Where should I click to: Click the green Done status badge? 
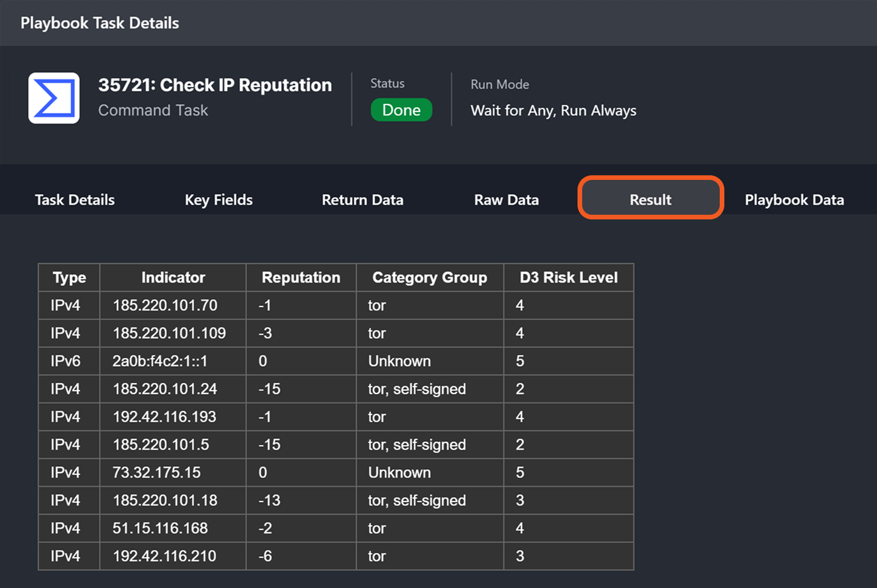[x=401, y=110]
